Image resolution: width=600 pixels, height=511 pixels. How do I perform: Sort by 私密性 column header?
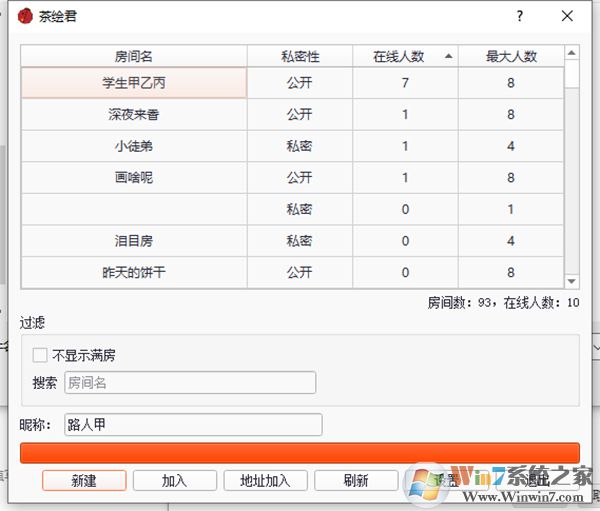(300, 57)
